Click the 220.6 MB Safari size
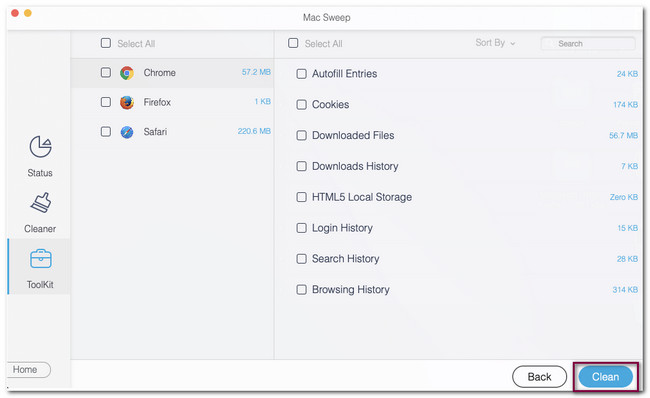 point(254,131)
